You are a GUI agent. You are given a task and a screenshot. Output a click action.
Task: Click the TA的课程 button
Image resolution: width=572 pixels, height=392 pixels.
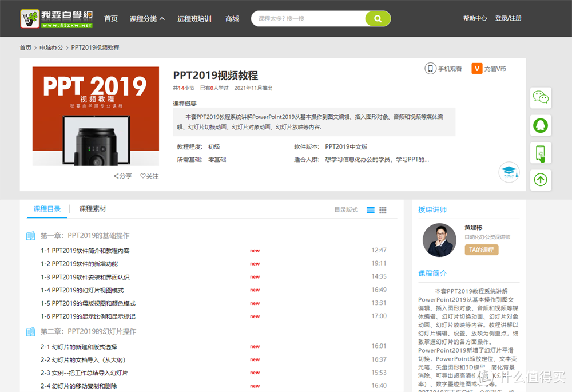[x=482, y=250]
